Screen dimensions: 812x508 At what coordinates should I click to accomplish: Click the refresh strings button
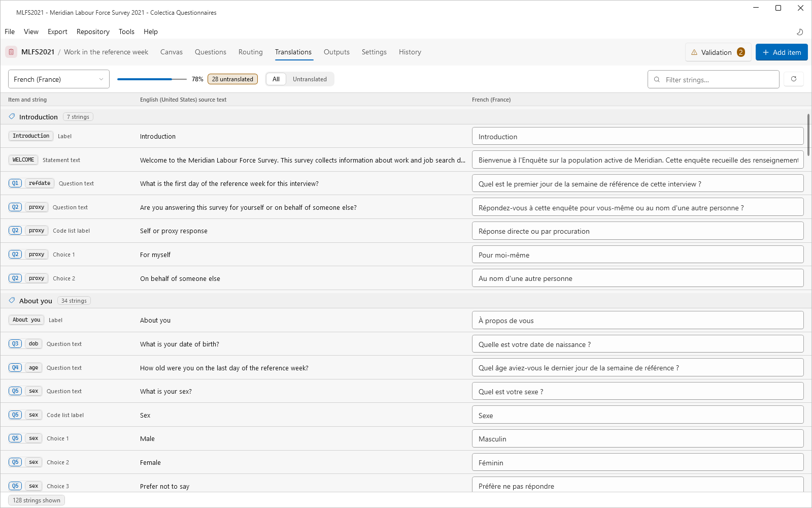point(794,79)
